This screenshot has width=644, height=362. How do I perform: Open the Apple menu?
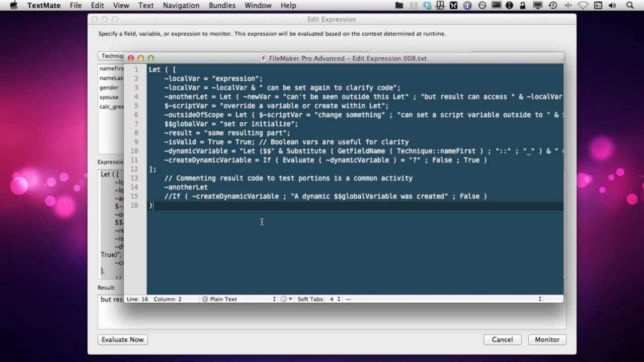[14, 6]
